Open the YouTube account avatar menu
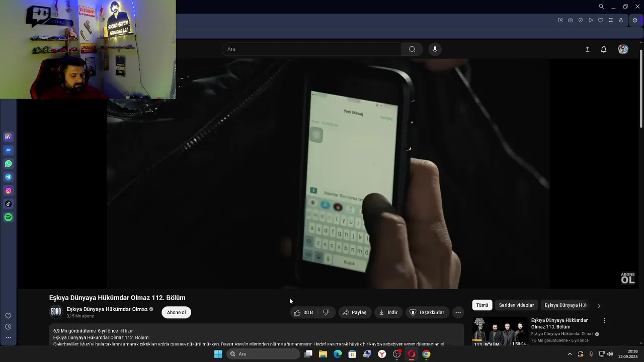Screen dimensions: 644x362 pyautogui.click(x=623, y=49)
